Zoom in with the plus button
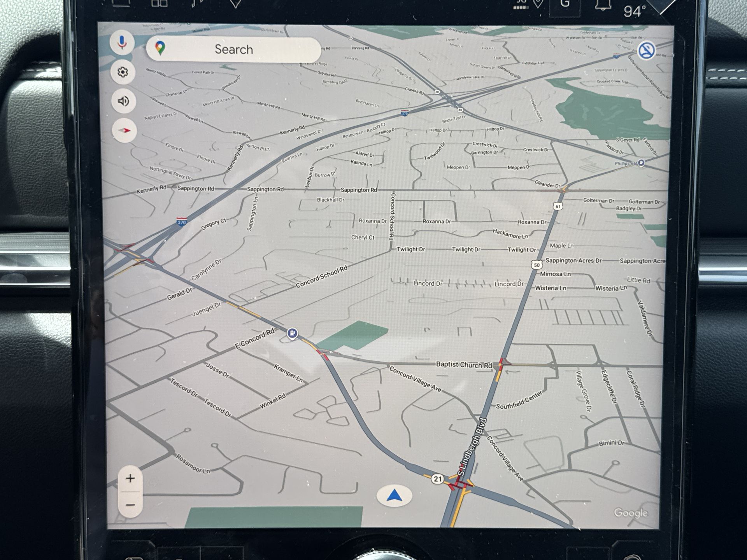The width and height of the screenshot is (747, 560). tap(130, 478)
